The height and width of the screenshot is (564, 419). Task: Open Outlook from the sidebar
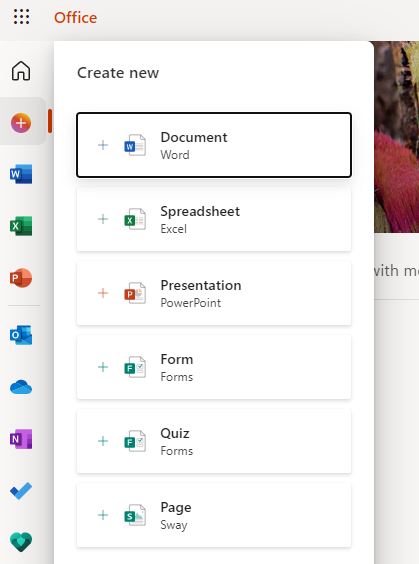point(21,335)
